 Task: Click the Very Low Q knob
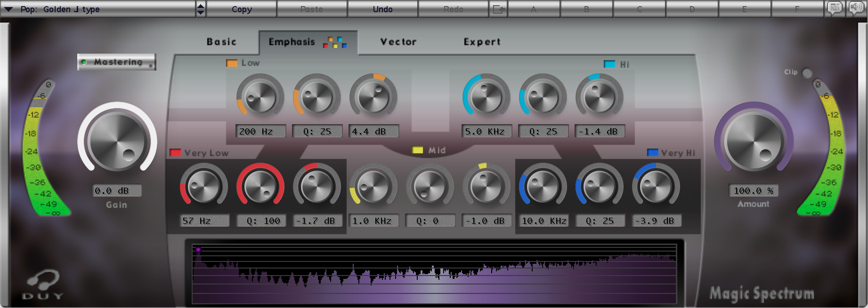coord(260,186)
